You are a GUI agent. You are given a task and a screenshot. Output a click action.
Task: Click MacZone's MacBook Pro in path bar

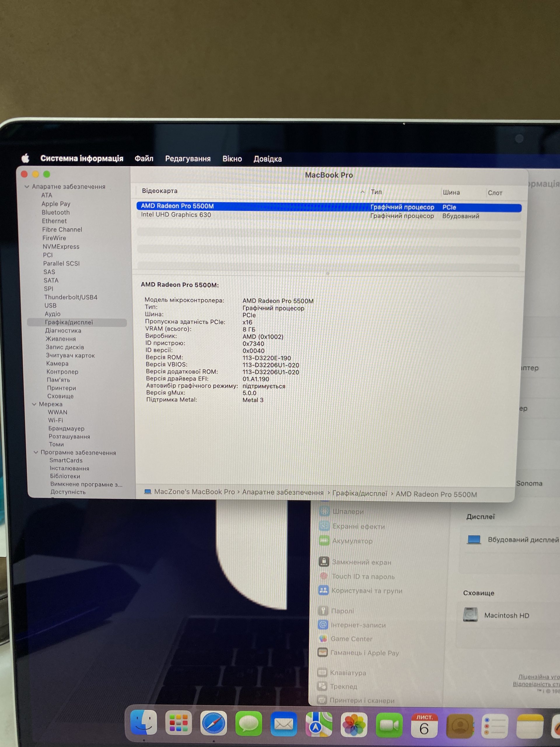(189, 492)
